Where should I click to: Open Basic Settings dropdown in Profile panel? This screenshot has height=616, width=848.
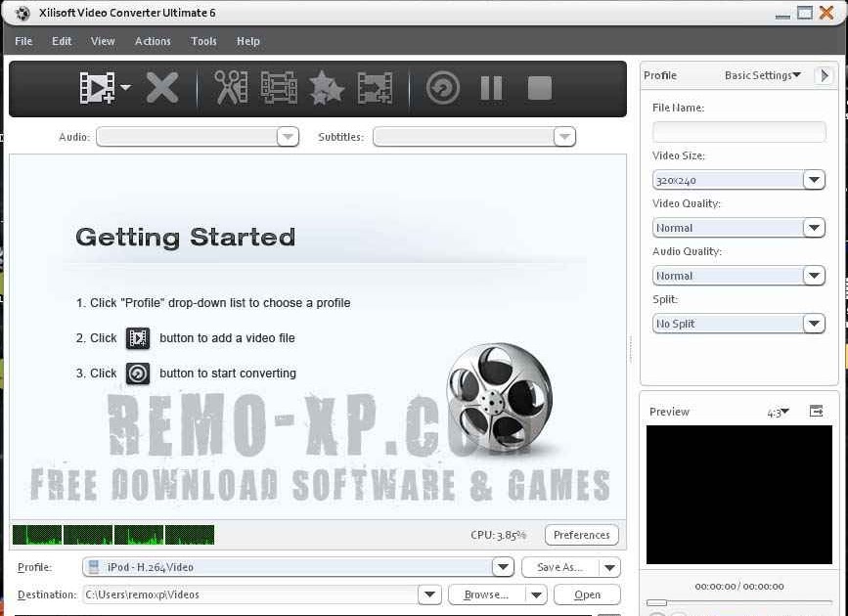pos(763,75)
